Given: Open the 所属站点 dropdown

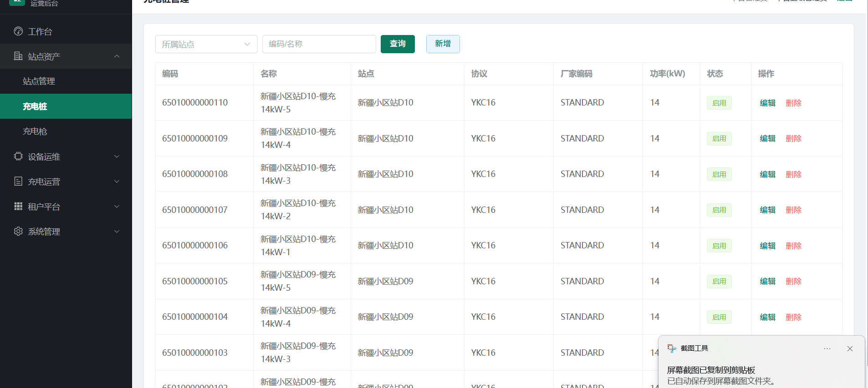Looking at the screenshot, I should pyautogui.click(x=206, y=44).
